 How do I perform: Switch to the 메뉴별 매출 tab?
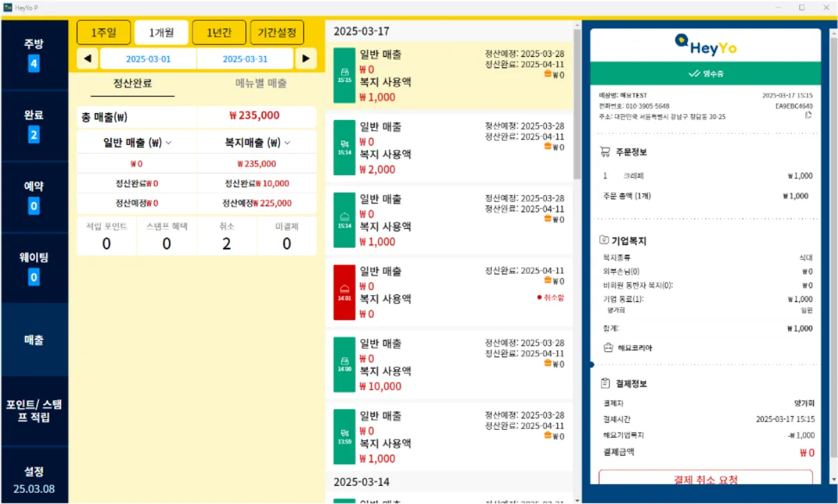tap(261, 83)
